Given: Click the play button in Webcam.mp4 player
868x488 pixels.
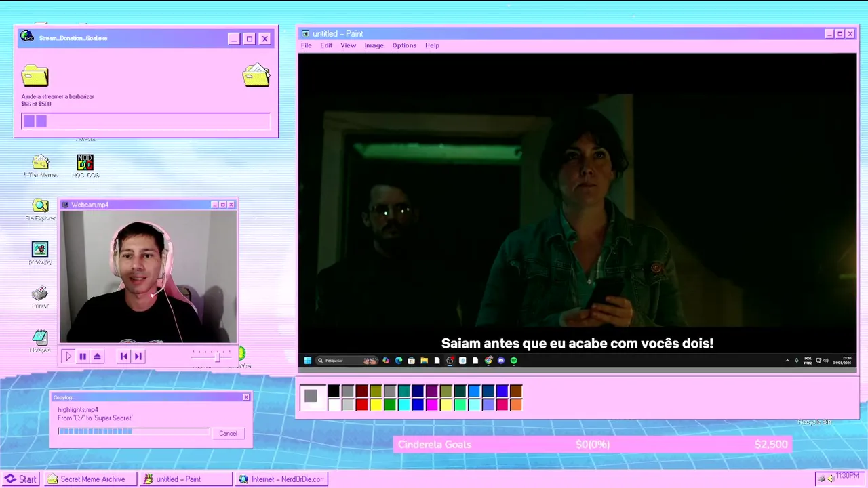Looking at the screenshot, I should pyautogui.click(x=68, y=356).
